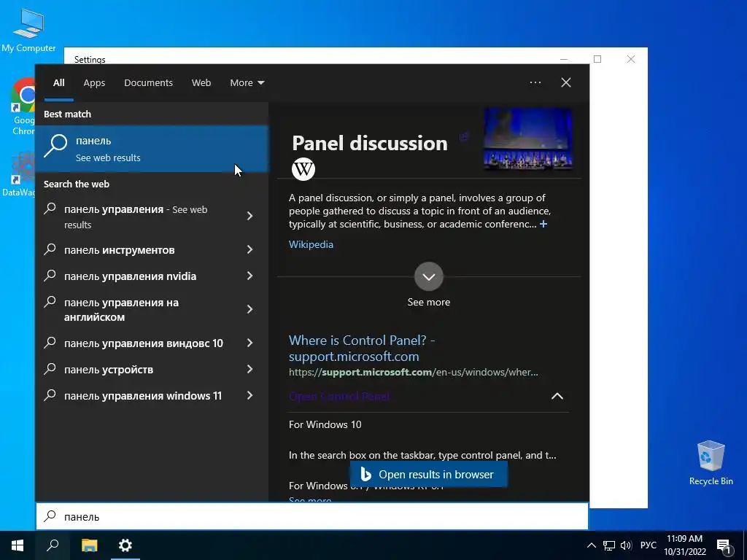747x560 pixels.
Task: Select the All search tab
Action: tap(59, 83)
